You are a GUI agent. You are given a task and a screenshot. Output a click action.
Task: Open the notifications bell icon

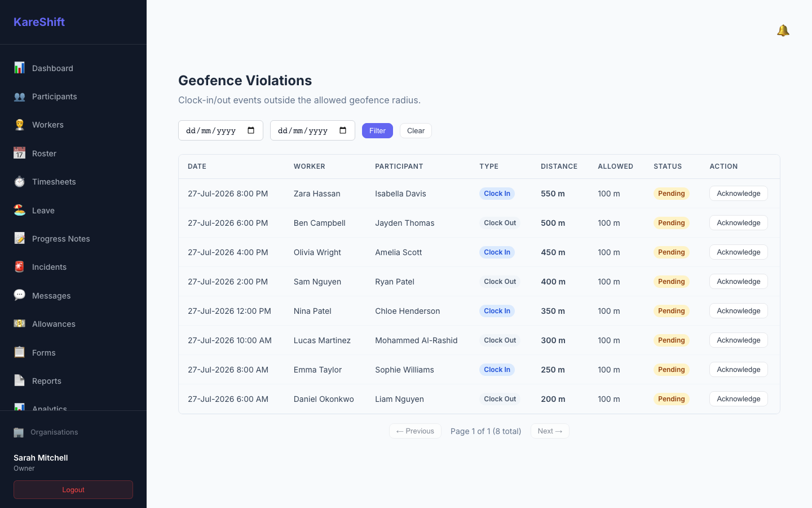coord(783,30)
